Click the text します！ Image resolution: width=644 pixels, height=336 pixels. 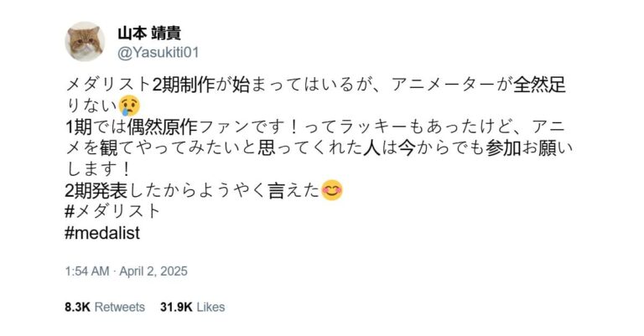[x=98, y=169]
